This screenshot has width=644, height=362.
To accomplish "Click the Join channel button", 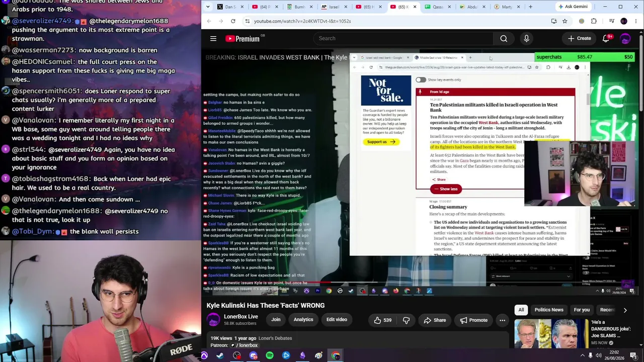I will (276, 320).
